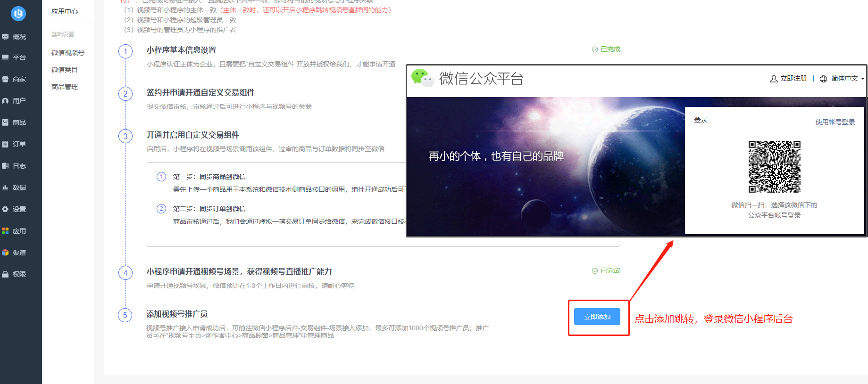Click the 应用中心 heading
Image resolution: width=868 pixels, height=384 pixels.
tap(65, 11)
